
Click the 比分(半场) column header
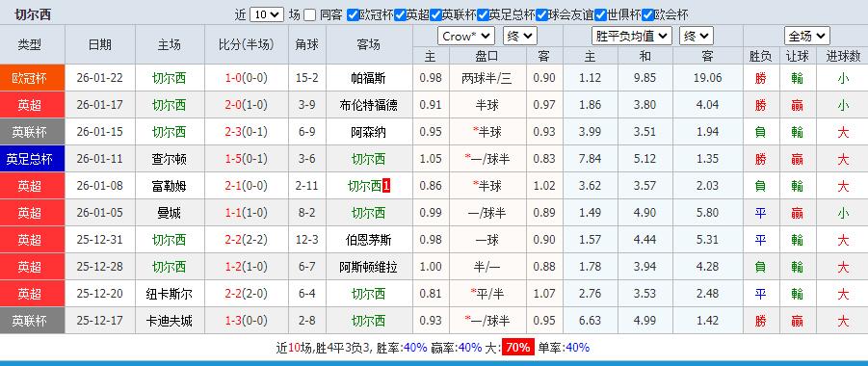point(247,45)
